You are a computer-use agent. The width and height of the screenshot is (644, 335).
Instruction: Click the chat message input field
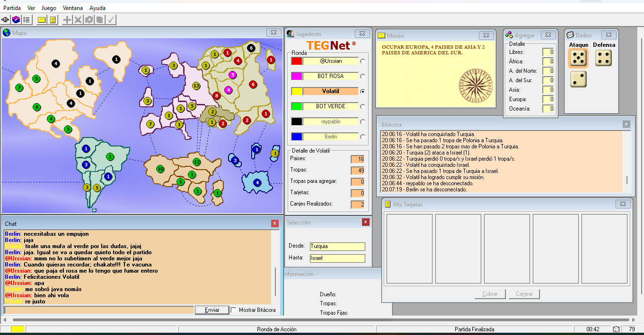pyautogui.click(x=99, y=310)
